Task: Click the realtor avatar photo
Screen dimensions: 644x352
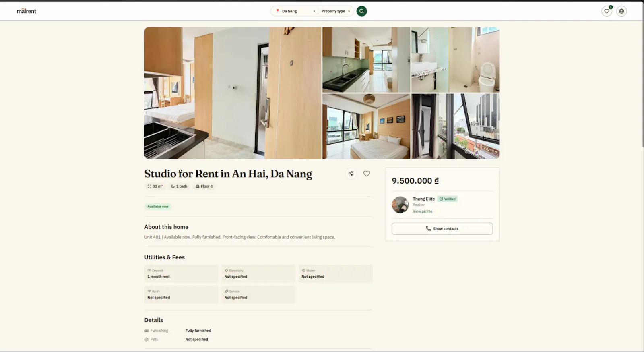Action: pyautogui.click(x=400, y=205)
